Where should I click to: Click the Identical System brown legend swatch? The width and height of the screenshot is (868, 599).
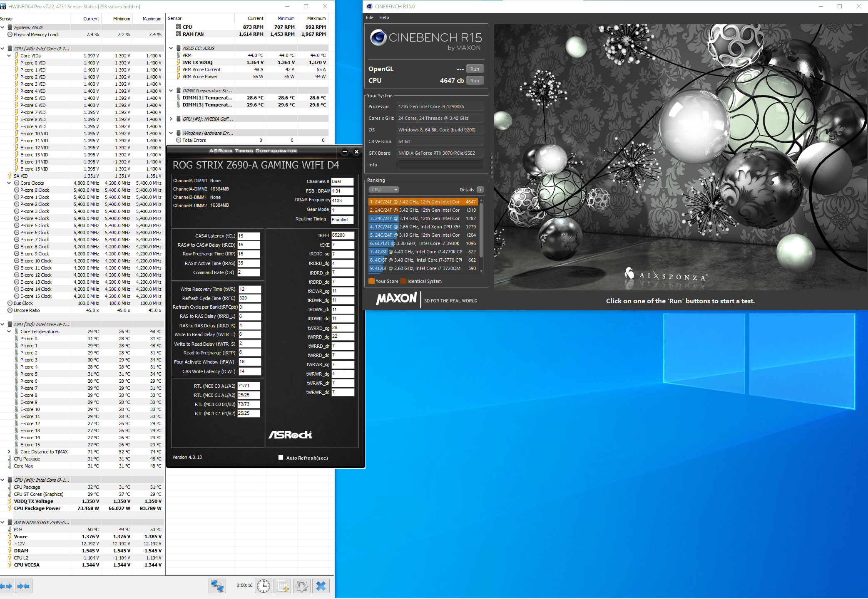403,281
